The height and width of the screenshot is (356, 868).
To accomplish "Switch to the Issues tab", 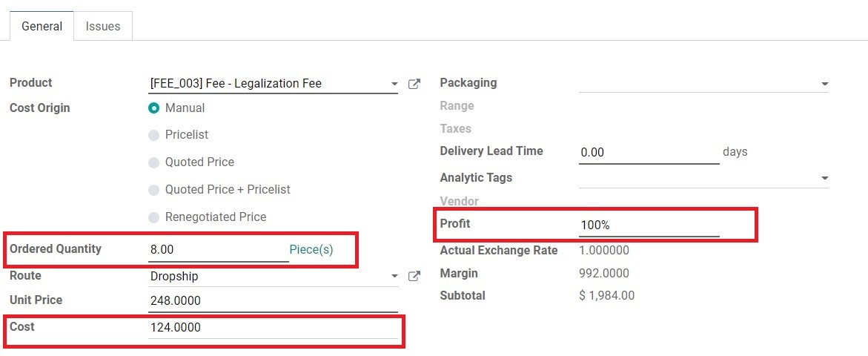I will click(x=103, y=26).
